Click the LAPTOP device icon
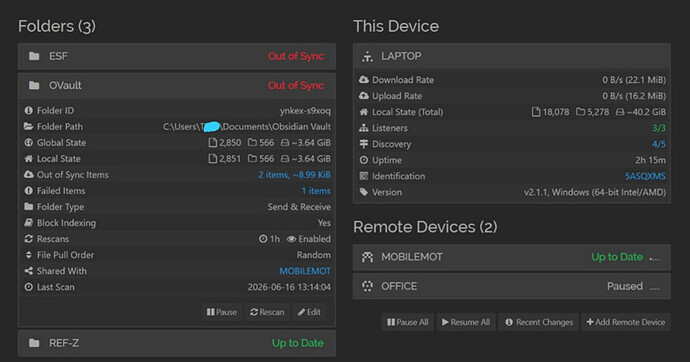 click(x=367, y=56)
